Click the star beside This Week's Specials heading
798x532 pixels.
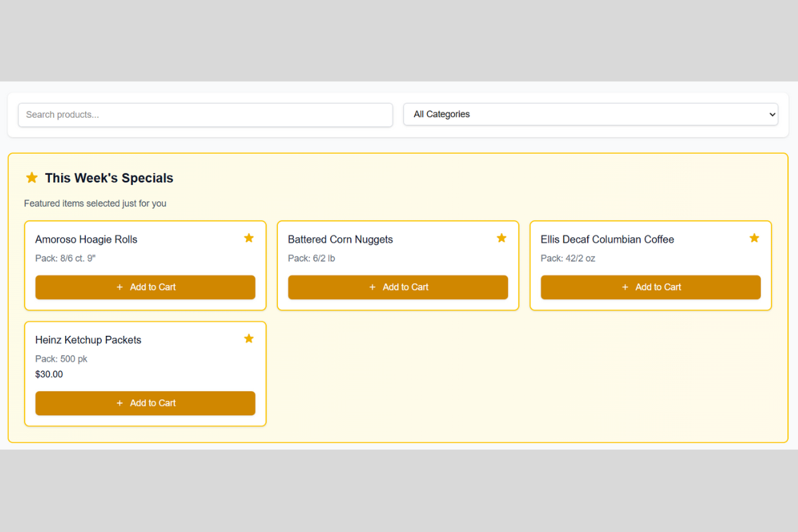click(x=32, y=178)
